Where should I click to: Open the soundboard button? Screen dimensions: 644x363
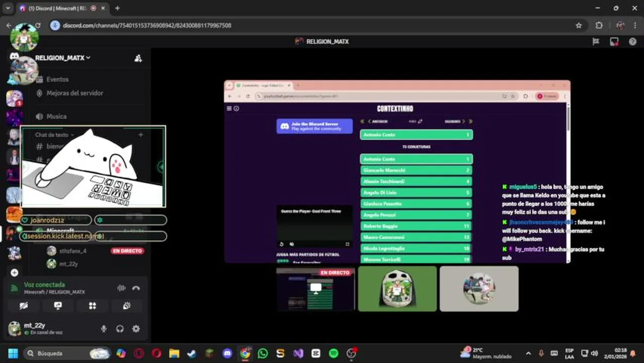127,306
